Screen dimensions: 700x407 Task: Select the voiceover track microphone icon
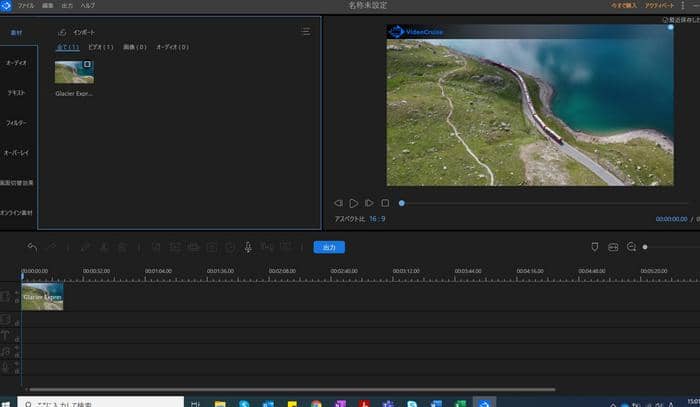point(5,368)
